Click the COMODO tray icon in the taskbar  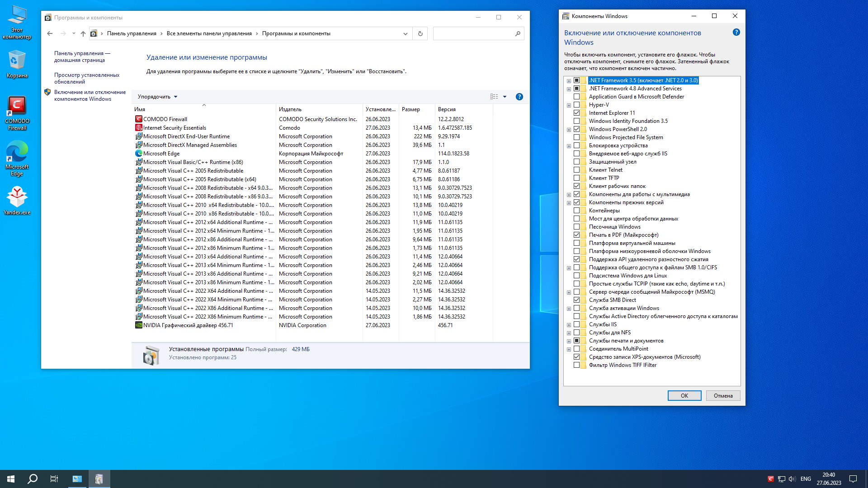coord(770,479)
